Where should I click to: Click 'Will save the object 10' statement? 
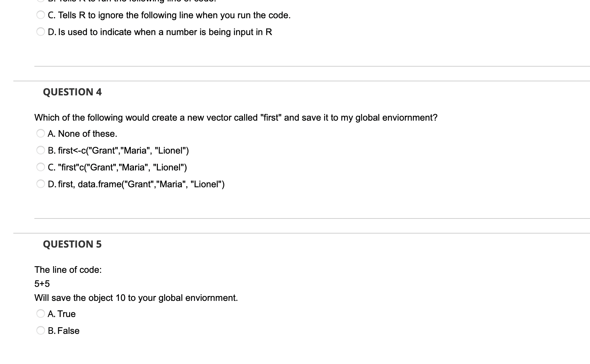click(x=136, y=298)
